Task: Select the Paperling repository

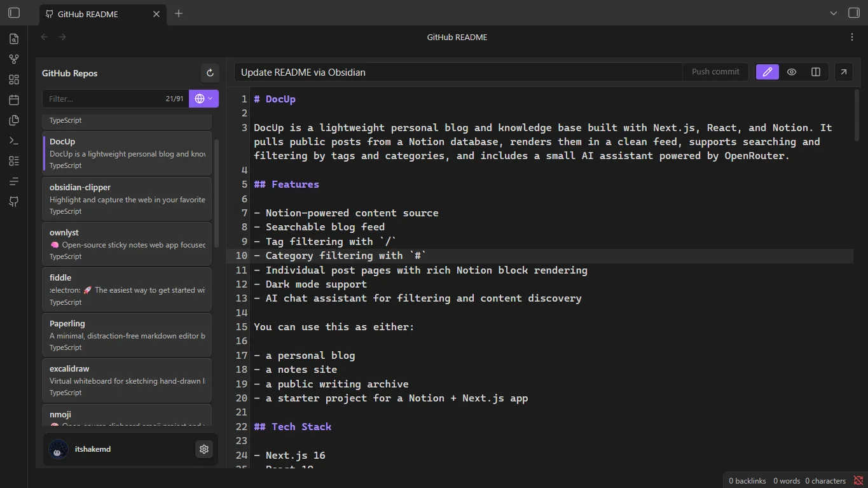Action: 127,335
